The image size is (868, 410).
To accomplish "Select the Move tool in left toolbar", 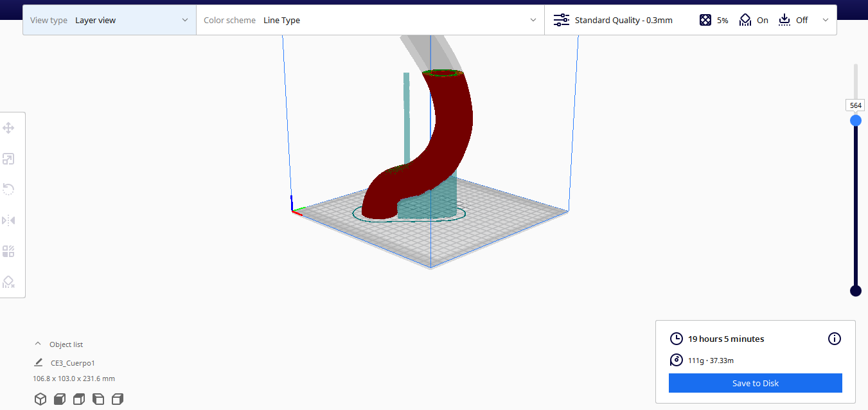I will [8, 128].
